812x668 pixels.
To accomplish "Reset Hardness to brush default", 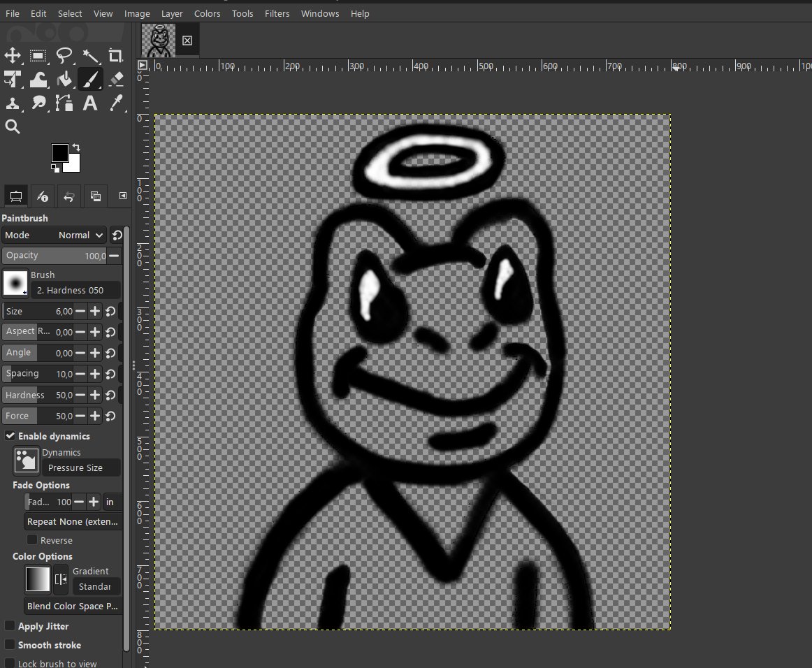I will 110,395.
